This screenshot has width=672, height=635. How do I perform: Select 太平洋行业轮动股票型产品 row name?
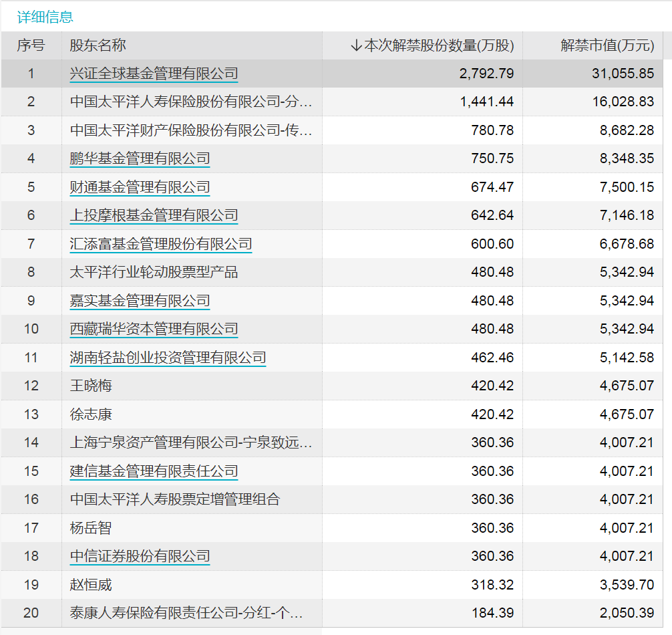click(154, 272)
